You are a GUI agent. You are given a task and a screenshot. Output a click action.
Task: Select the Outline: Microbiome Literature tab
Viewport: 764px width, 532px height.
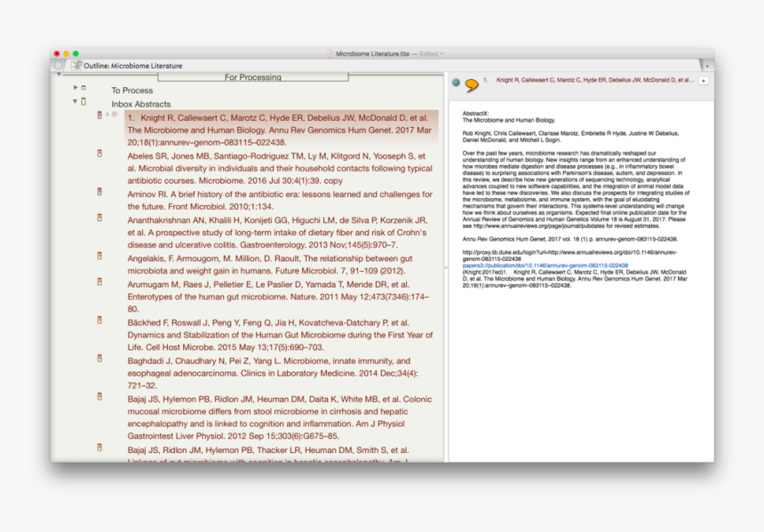(132, 66)
